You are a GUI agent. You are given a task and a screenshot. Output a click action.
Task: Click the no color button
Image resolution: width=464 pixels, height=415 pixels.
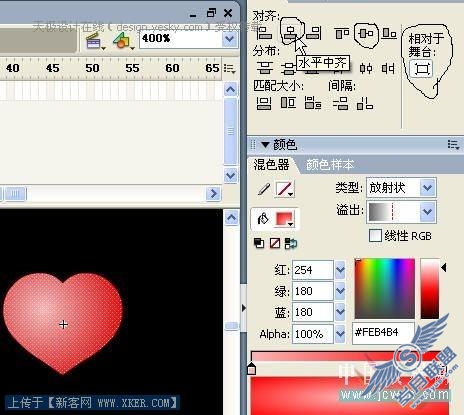(275, 243)
